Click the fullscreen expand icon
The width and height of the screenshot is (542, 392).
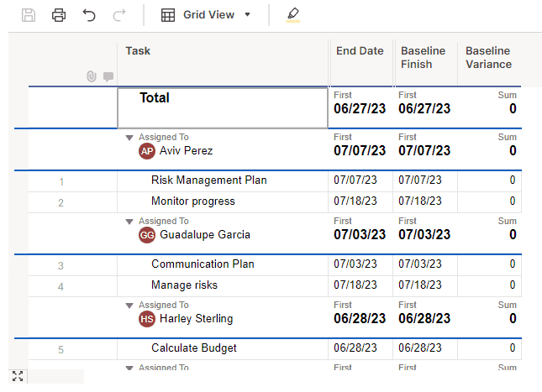(18, 376)
